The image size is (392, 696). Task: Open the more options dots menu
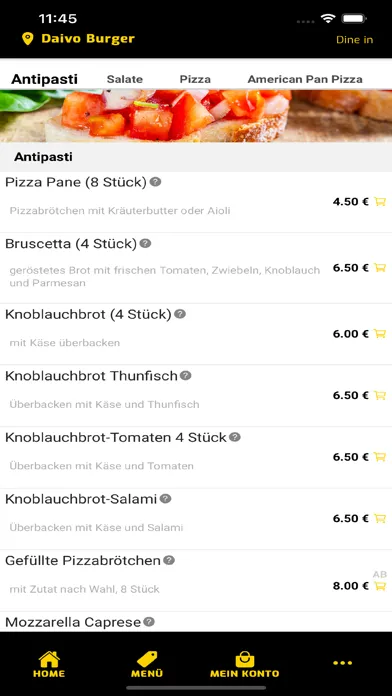point(343,663)
